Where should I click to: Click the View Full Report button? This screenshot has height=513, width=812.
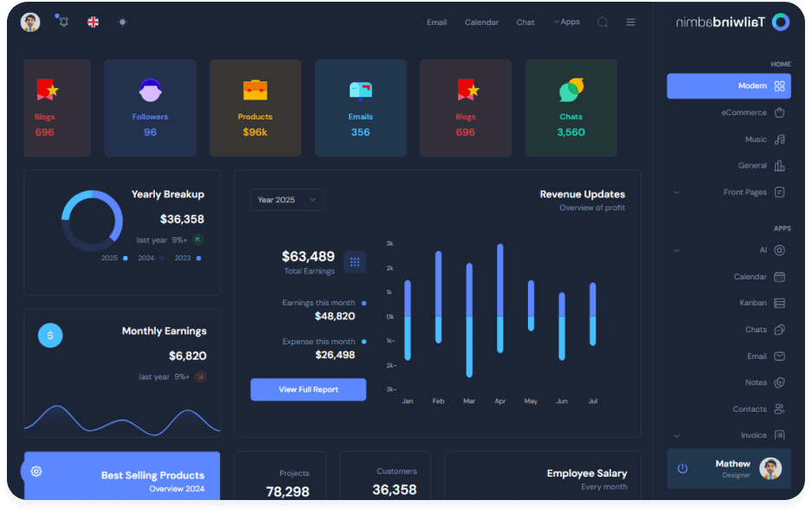pos(308,389)
